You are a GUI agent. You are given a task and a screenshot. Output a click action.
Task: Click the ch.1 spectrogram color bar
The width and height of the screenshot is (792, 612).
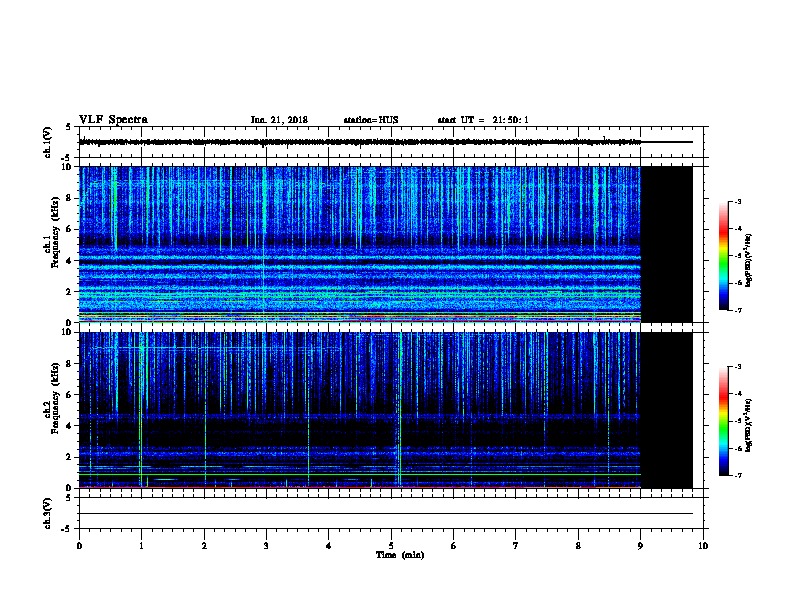pos(723,256)
